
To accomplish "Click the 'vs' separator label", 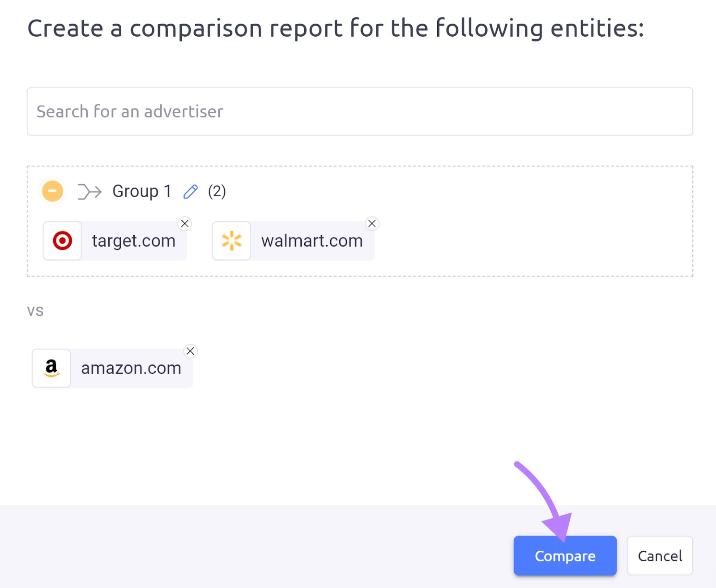I will click(x=35, y=311).
